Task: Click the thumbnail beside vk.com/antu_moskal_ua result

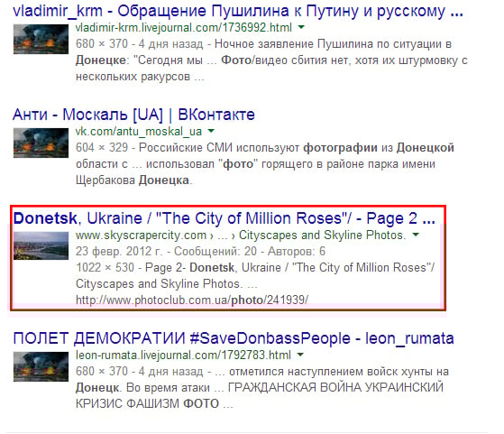Action: (x=41, y=143)
